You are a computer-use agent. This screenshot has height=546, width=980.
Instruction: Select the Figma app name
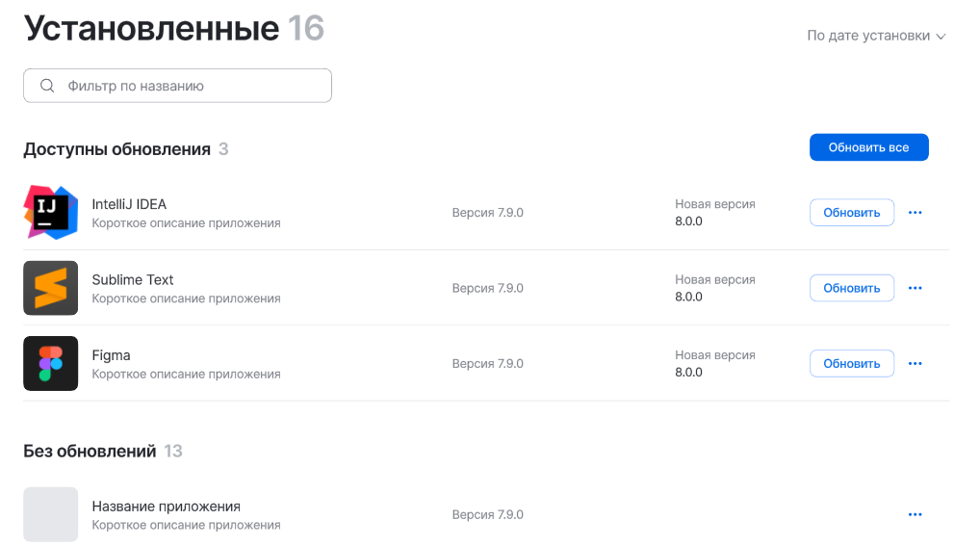[111, 355]
